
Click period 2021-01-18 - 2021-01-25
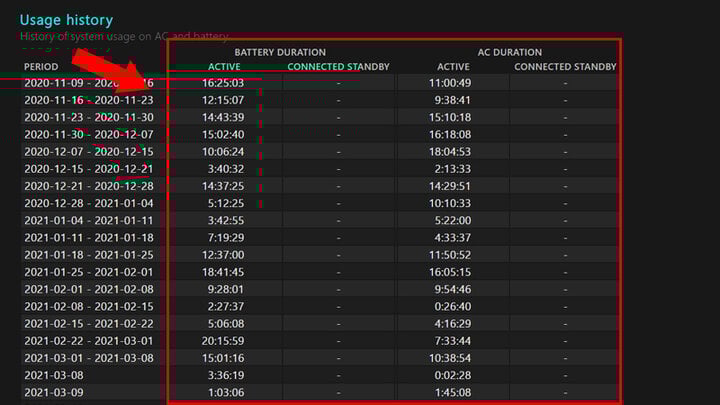click(89, 255)
